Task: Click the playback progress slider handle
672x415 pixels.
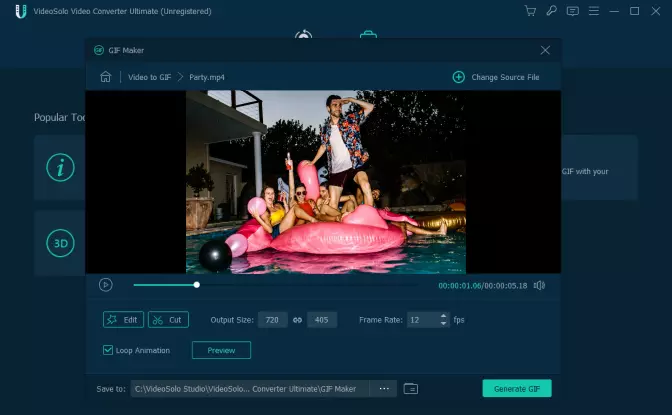Action: [196, 285]
